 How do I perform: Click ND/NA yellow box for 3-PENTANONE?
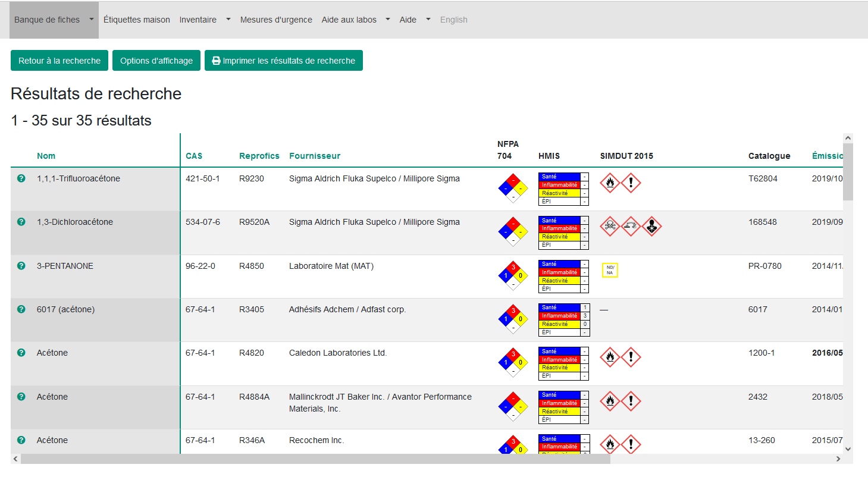(610, 270)
